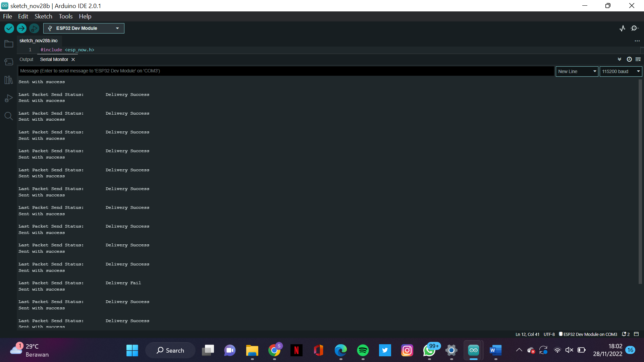Image resolution: width=644 pixels, height=362 pixels.
Task: Open the Debug sidebar panel icon
Action: (x=9, y=98)
